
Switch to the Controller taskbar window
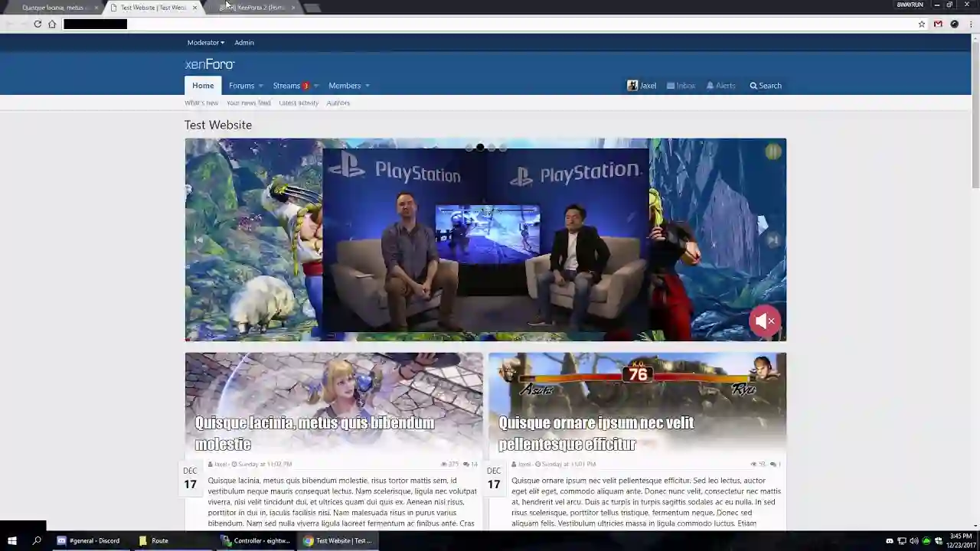pyautogui.click(x=256, y=541)
